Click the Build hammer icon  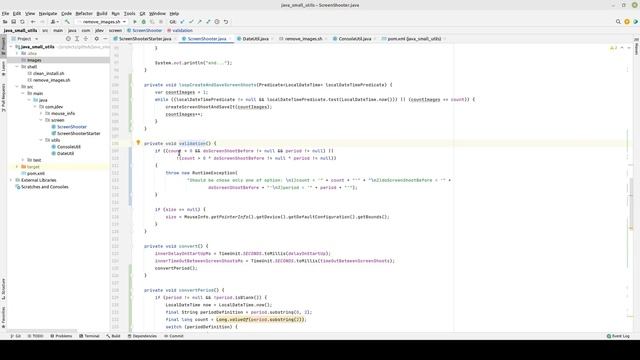point(67,22)
